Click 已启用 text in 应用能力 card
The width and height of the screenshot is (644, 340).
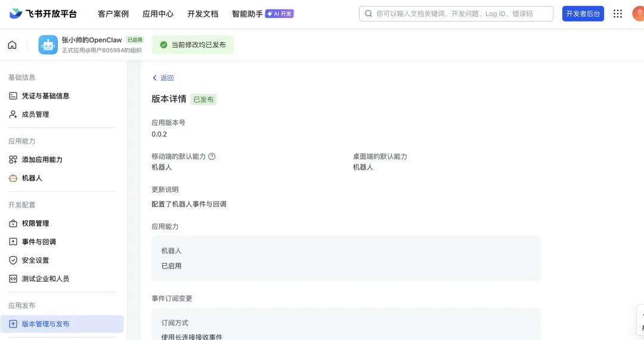click(171, 265)
